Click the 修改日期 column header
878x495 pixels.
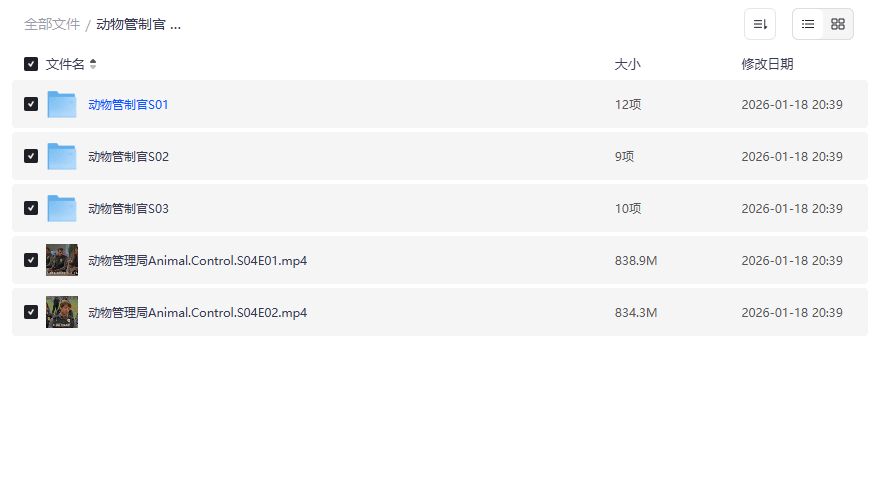pyautogui.click(x=767, y=64)
